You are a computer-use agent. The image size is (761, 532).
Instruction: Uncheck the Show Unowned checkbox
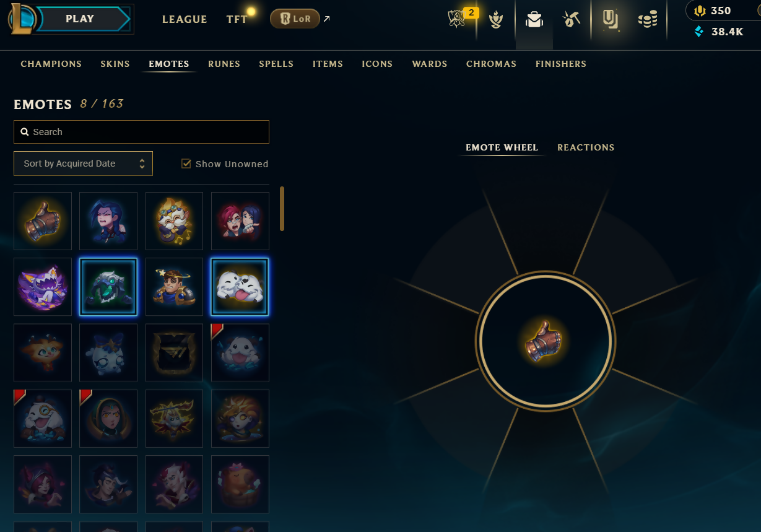(x=186, y=164)
